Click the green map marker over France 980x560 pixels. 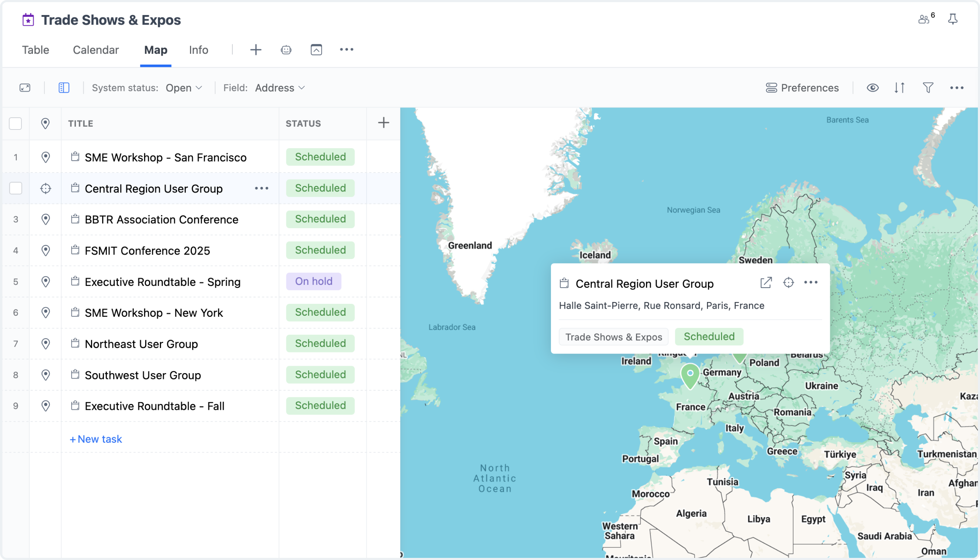(690, 376)
